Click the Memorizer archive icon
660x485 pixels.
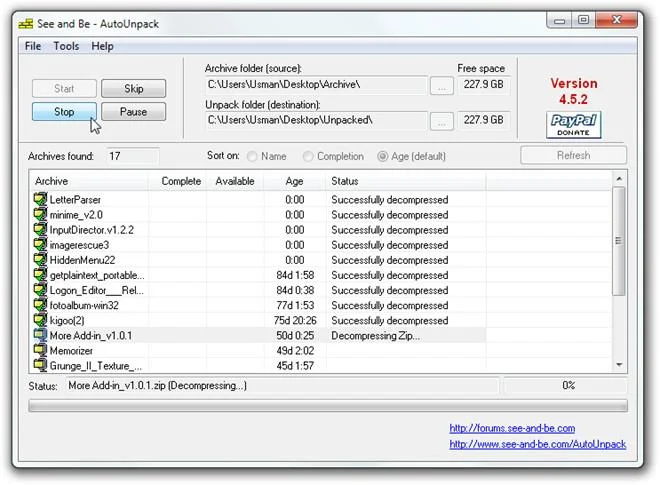coord(40,351)
